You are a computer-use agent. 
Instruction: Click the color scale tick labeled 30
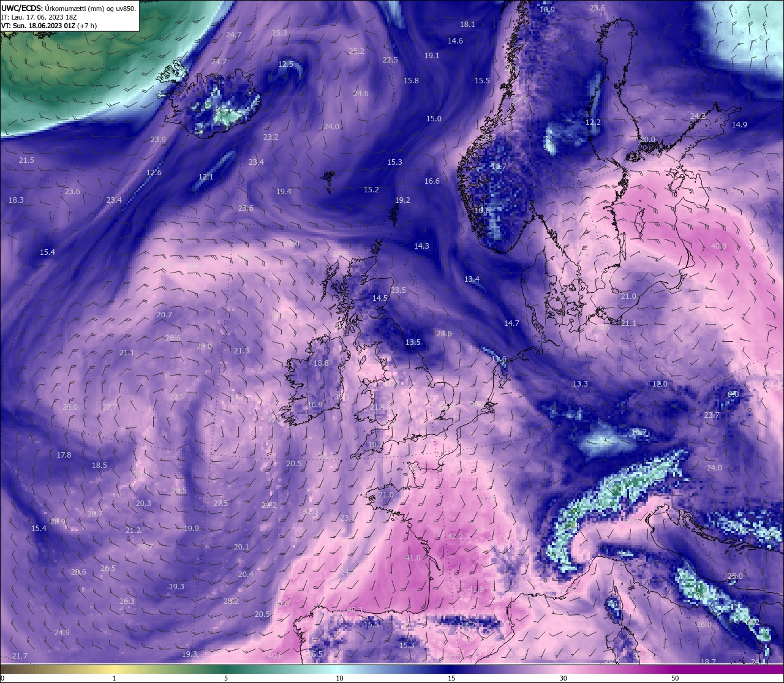pyautogui.click(x=563, y=678)
